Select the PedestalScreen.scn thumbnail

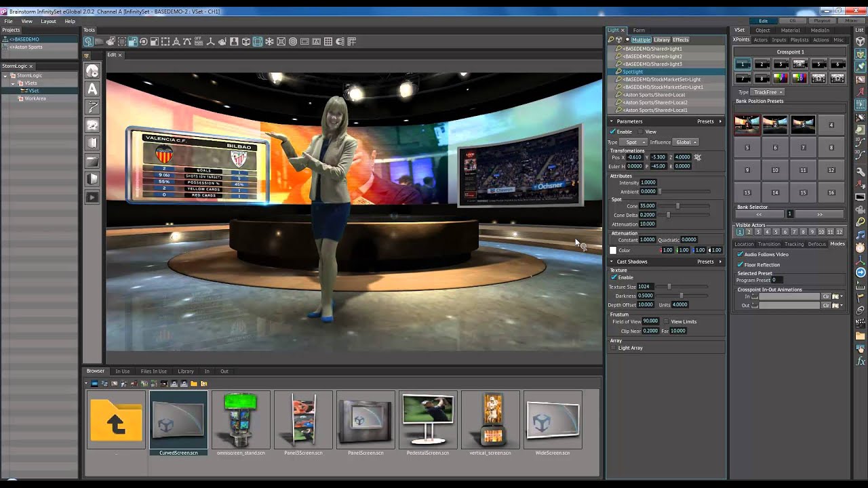pos(427,420)
